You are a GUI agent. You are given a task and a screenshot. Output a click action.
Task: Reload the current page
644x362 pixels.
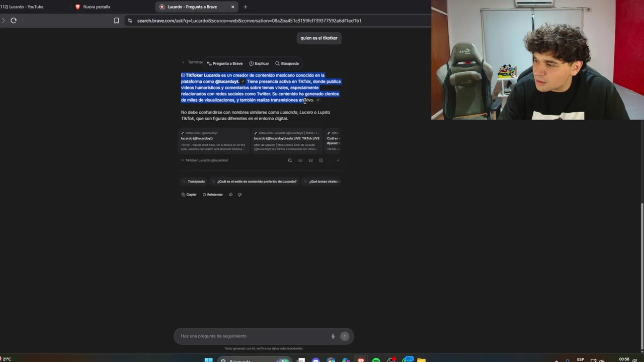[x=14, y=21]
